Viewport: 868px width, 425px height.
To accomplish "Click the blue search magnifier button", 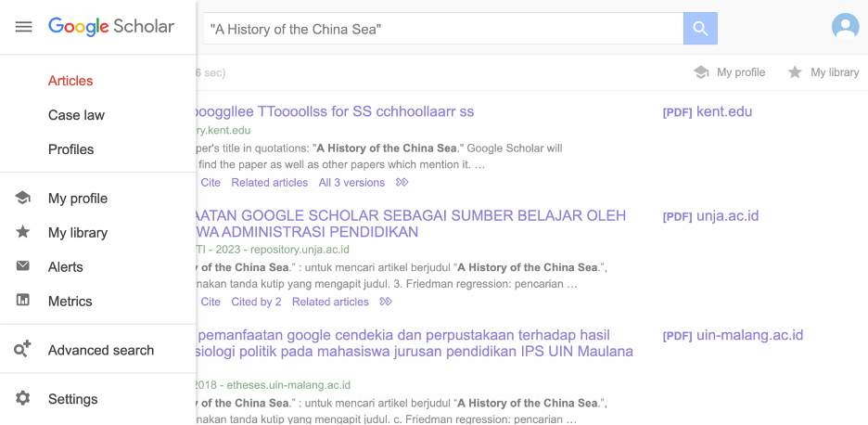I will [700, 28].
